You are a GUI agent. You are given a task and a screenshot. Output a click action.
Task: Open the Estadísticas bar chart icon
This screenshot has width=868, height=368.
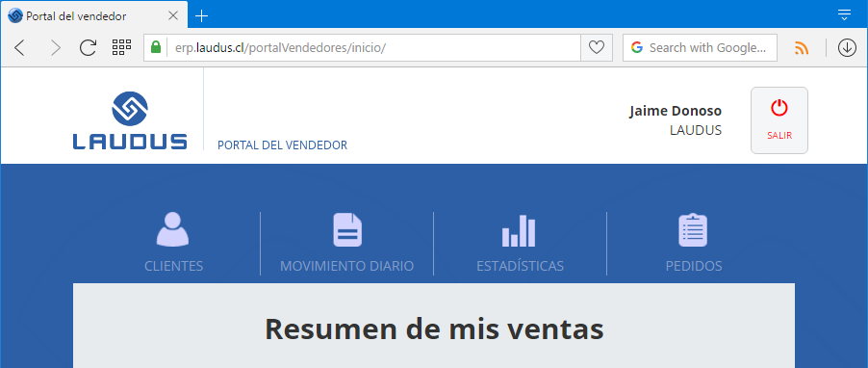tap(520, 230)
